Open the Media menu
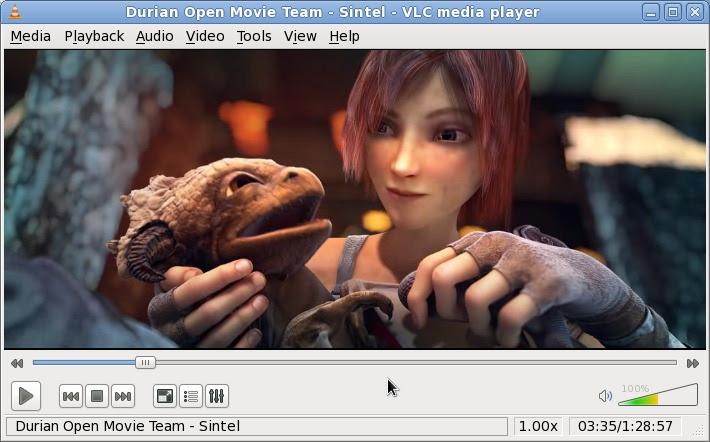 click(30, 36)
